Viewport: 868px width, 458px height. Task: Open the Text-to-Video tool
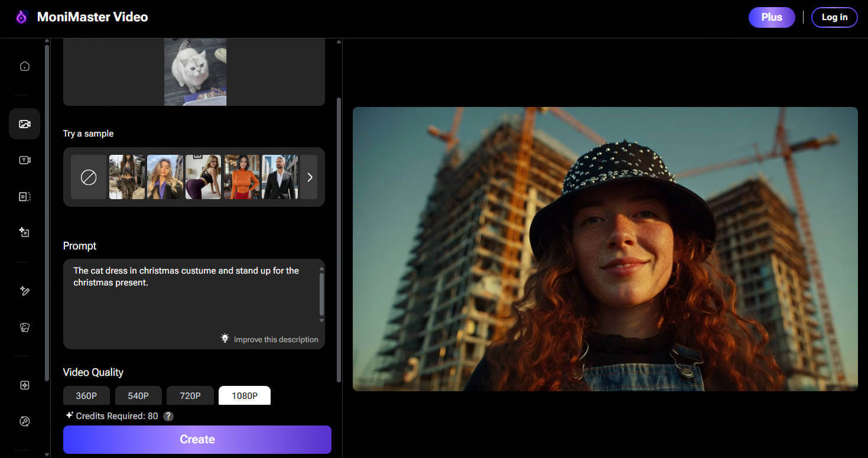(x=24, y=160)
